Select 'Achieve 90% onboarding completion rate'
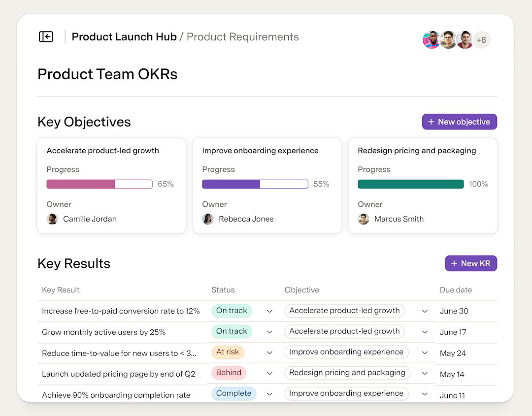Screen dimensions: 532x416 116,395
